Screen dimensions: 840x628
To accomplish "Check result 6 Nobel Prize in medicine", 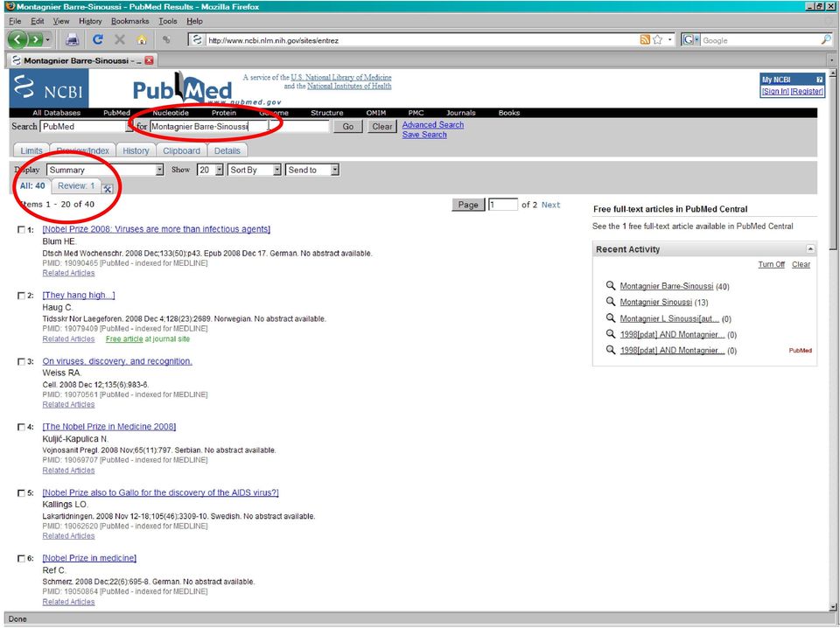I will [21, 558].
